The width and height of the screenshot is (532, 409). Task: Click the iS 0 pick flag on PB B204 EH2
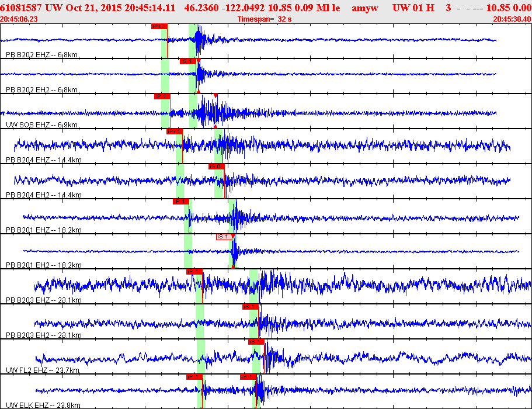point(217,167)
